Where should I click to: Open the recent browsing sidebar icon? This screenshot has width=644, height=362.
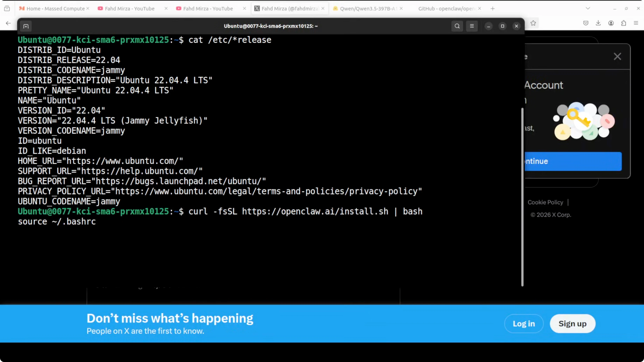tap(7, 9)
